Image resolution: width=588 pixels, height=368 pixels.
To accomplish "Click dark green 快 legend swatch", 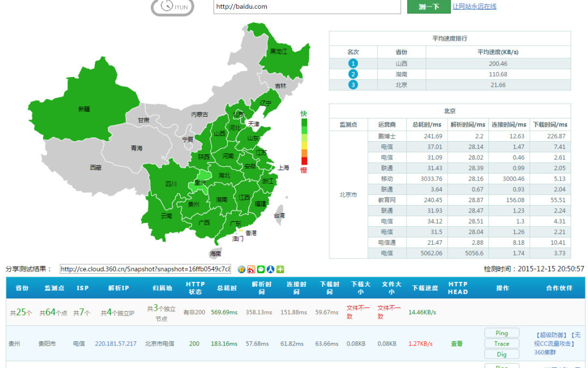I will click(x=304, y=123).
